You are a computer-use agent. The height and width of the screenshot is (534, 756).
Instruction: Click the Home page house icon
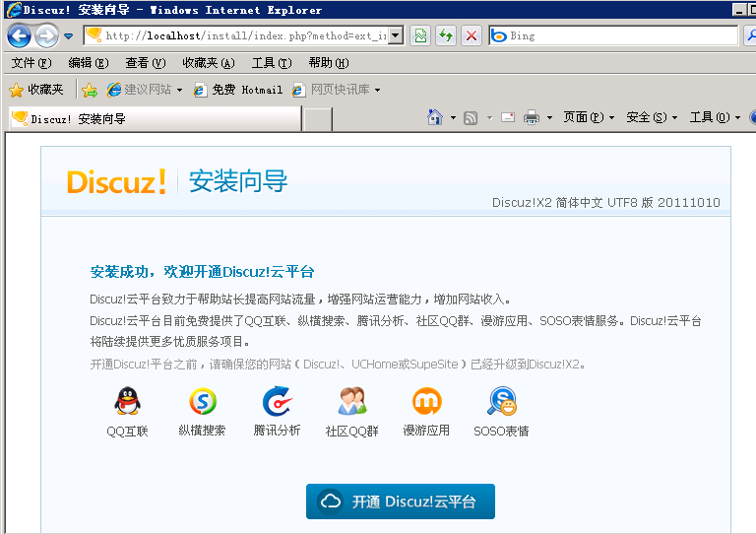pyautogui.click(x=435, y=117)
